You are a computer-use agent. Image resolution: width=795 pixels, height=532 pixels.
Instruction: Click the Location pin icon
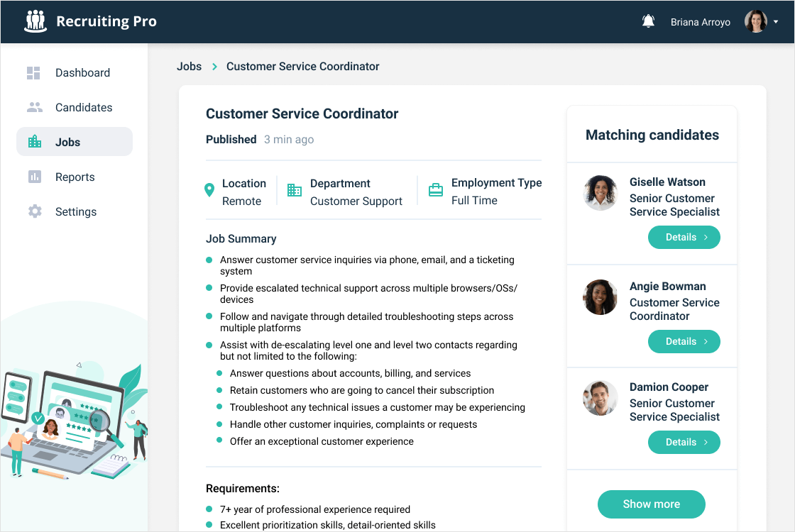pyautogui.click(x=209, y=190)
